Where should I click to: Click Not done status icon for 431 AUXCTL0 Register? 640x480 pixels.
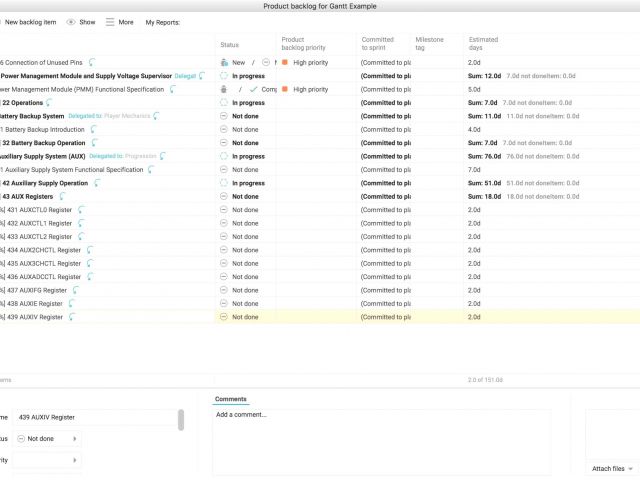click(x=224, y=210)
